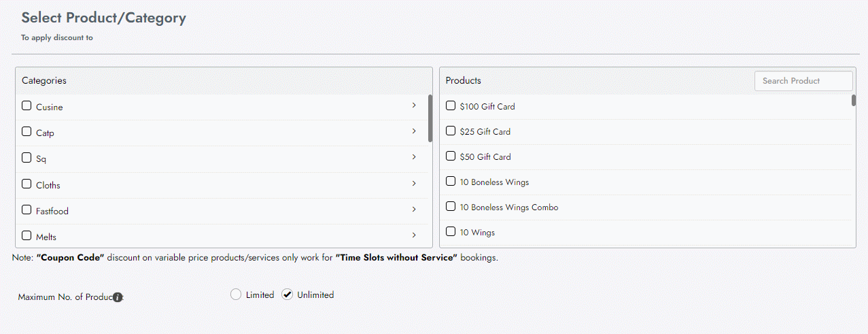Select the Cloths category checkbox
868x334 pixels.
click(27, 184)
